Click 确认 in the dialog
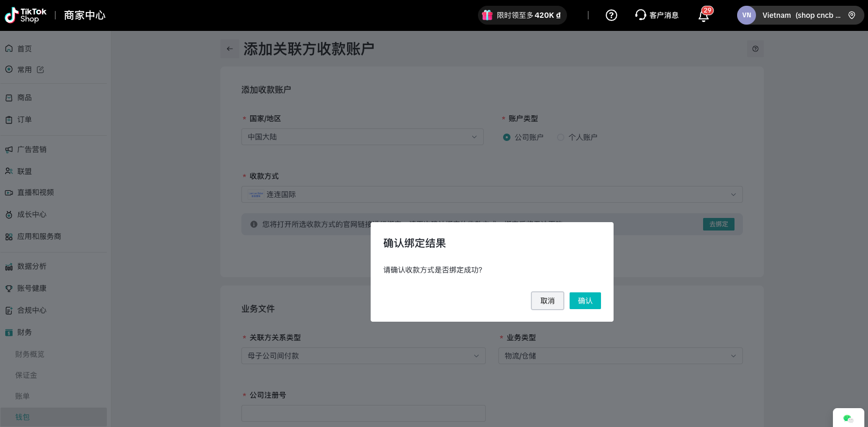This screenshot has height=427, width=868. (585, 301)
